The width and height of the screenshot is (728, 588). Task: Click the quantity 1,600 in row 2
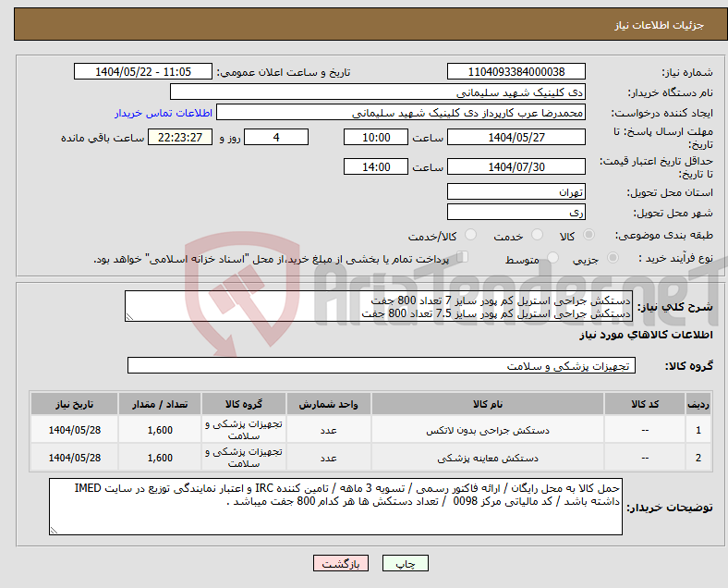pyautogui.click(x=160, y=458)
